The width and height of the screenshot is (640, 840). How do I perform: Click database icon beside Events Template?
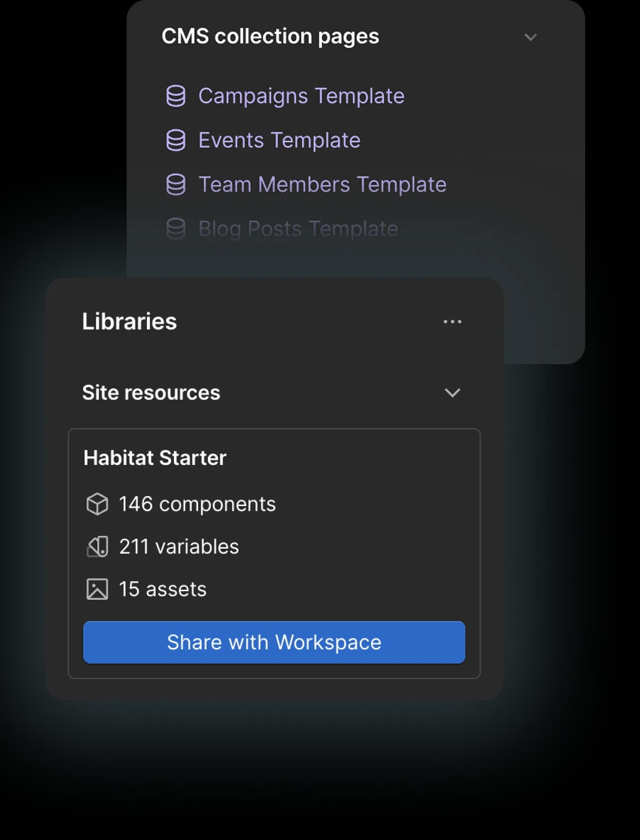(x=176, y=140)
